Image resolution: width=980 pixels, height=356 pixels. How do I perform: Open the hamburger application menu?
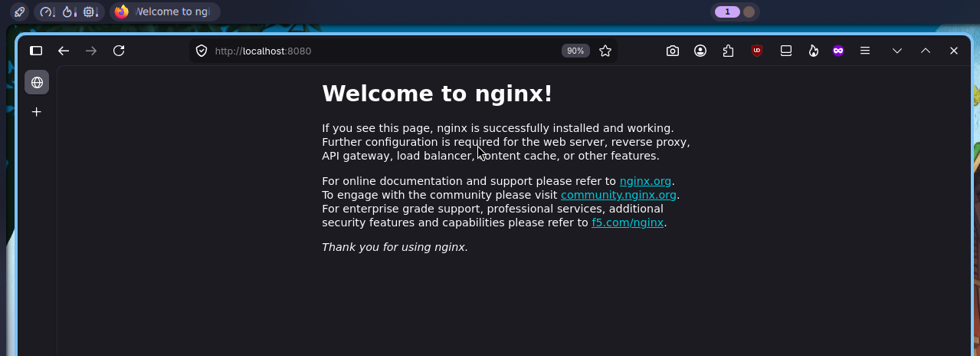pyautogui.click(x=865, y=51)
